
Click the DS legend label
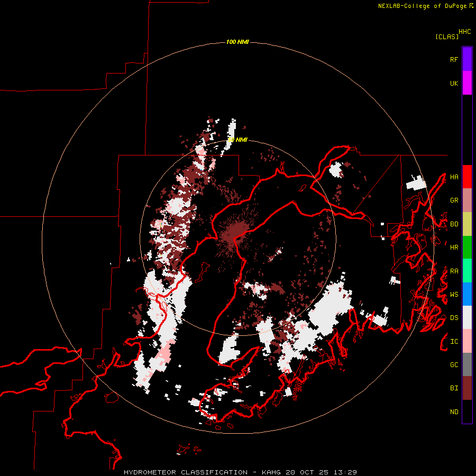[454, 318]
